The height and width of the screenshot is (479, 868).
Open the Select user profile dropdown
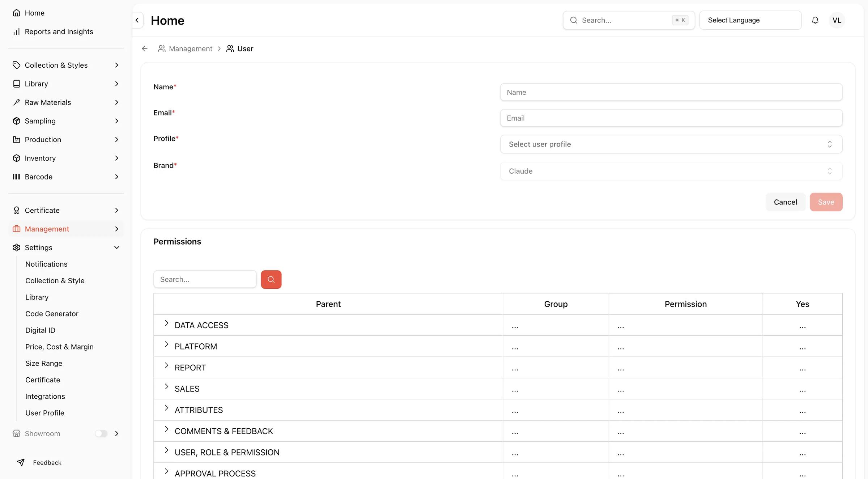tap(671, 144)
